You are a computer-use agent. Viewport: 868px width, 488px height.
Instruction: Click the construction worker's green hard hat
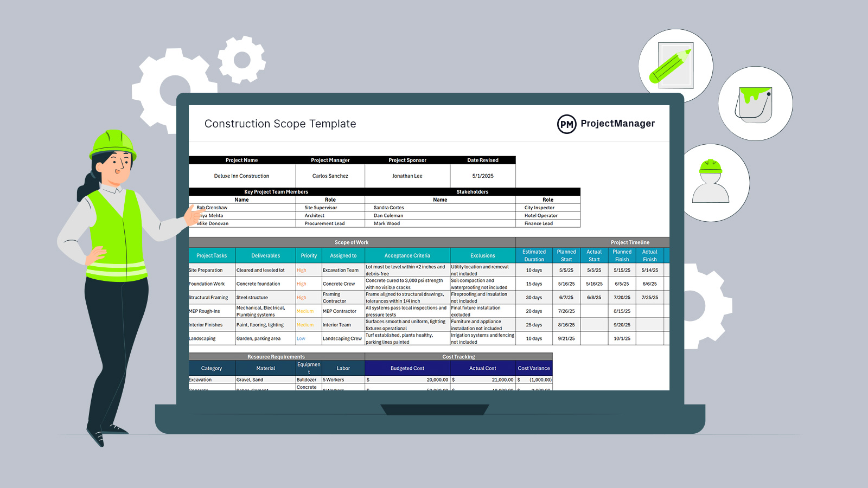pos(112,143)
